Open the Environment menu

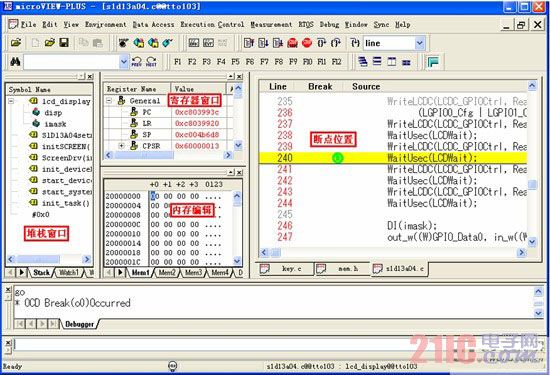pos(106,25)
